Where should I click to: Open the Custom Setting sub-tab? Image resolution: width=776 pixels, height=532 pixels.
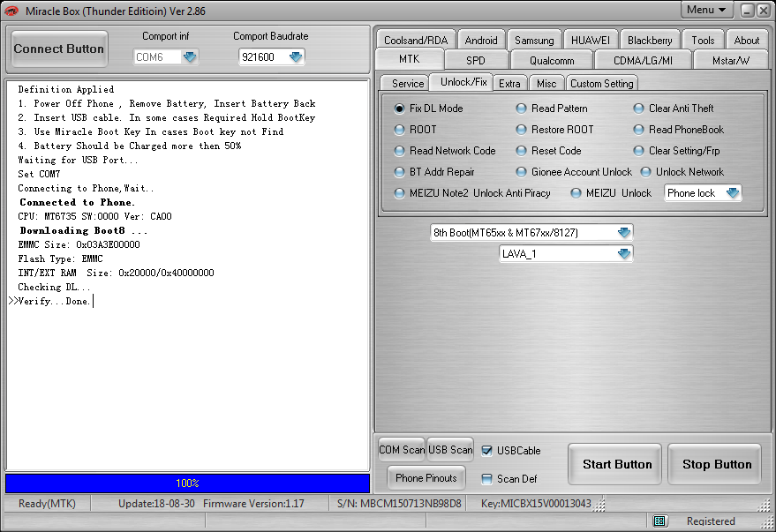602,84
